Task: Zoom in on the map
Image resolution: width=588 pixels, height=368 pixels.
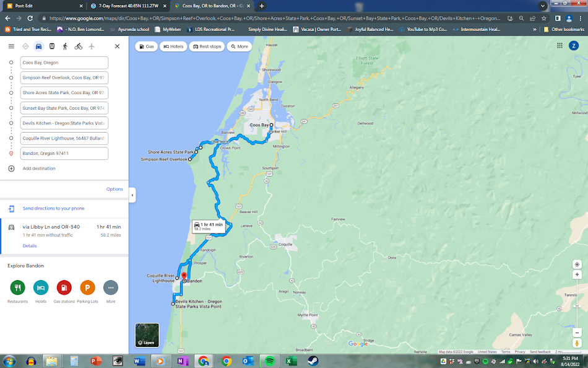Action: pyautogui.click(x=577, y=275)
